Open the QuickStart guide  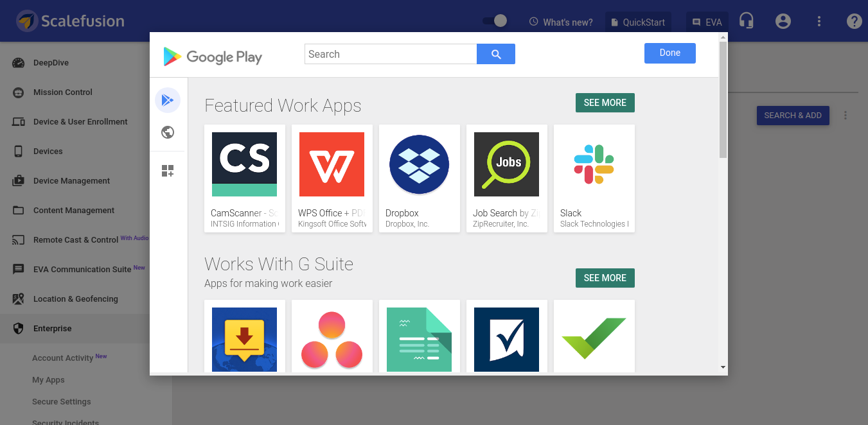pyautogui.click(x=638, y=22)
